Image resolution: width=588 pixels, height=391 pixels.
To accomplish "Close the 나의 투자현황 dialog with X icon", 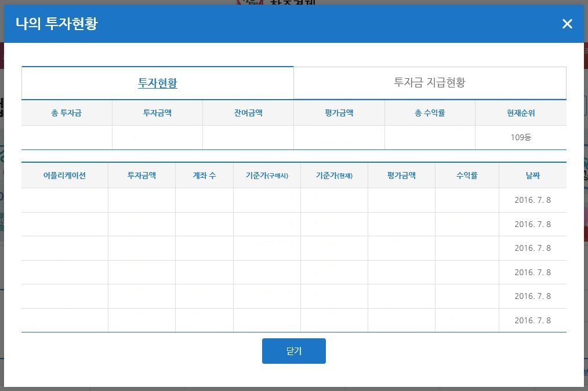I will click(x=567, y=24).
